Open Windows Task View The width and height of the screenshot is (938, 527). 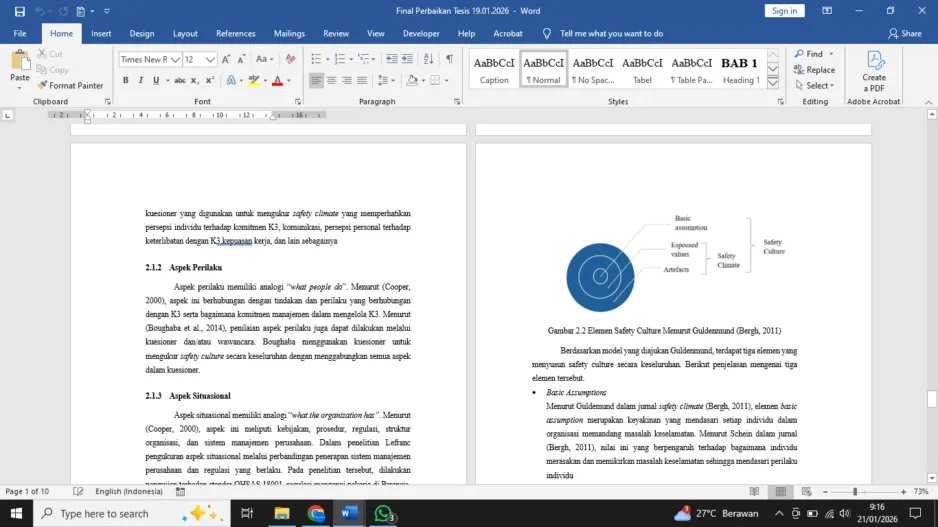[x=247, y=513]
